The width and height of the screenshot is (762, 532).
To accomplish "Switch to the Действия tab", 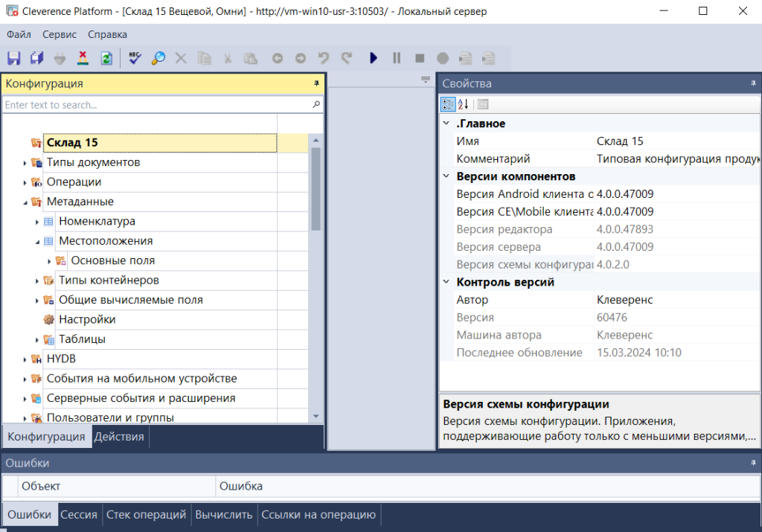I will (119, 437).
